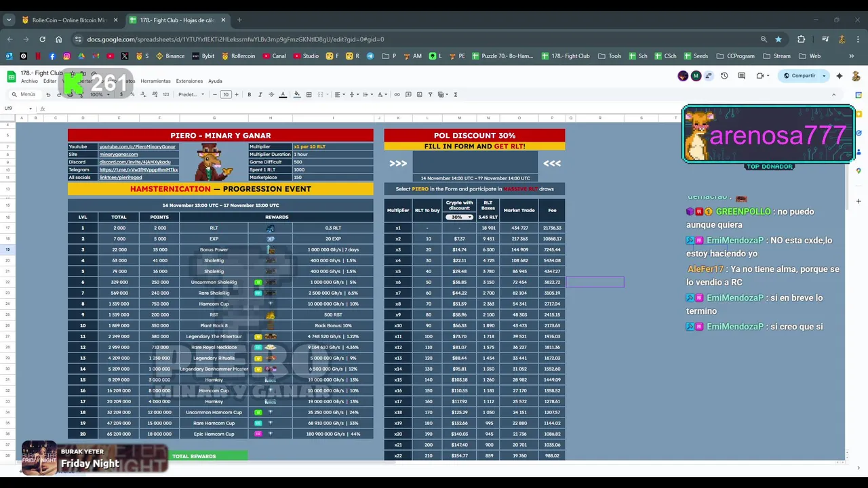Open the Compartir share options arrow
This screenshot has height=488, width=868.
[x=825, y=76]
